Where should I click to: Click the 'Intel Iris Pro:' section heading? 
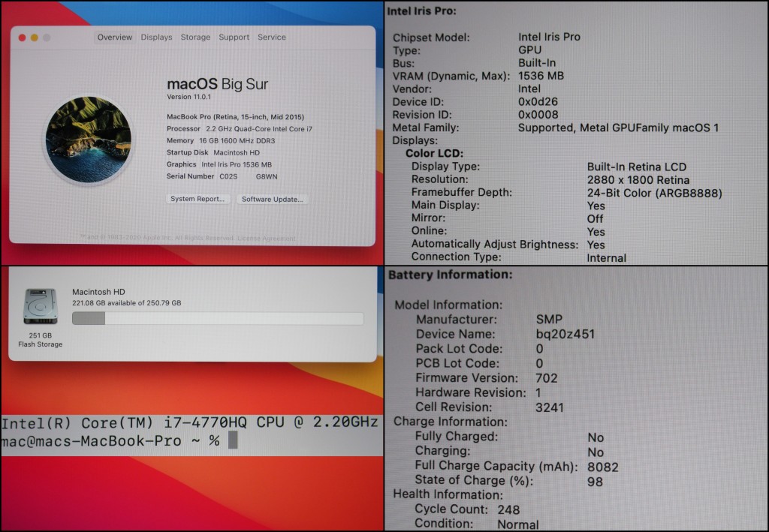tap(422, 11)
